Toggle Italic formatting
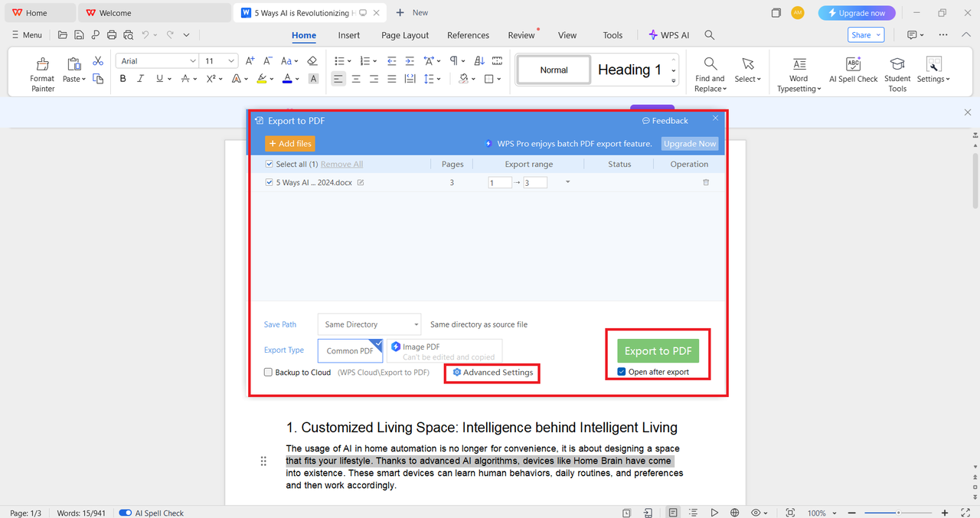This screenshot has width=980, height=518. pos(141,79)
